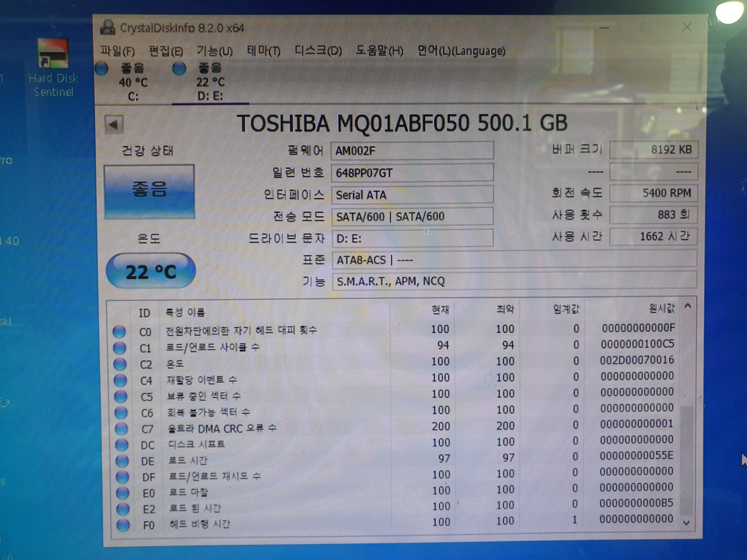747x560 pixels.
Task: Open the 편집(E) menu
Action: tap(166, 51)
